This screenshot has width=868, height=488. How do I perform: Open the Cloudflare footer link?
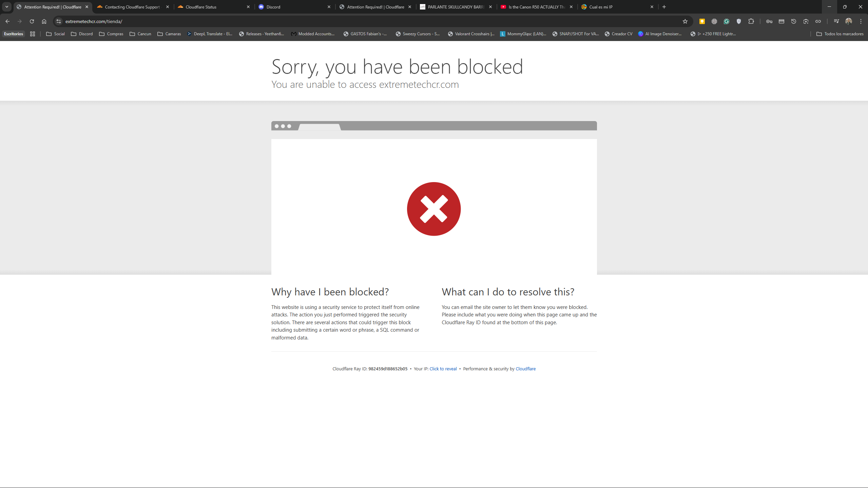tap(525, 369)
